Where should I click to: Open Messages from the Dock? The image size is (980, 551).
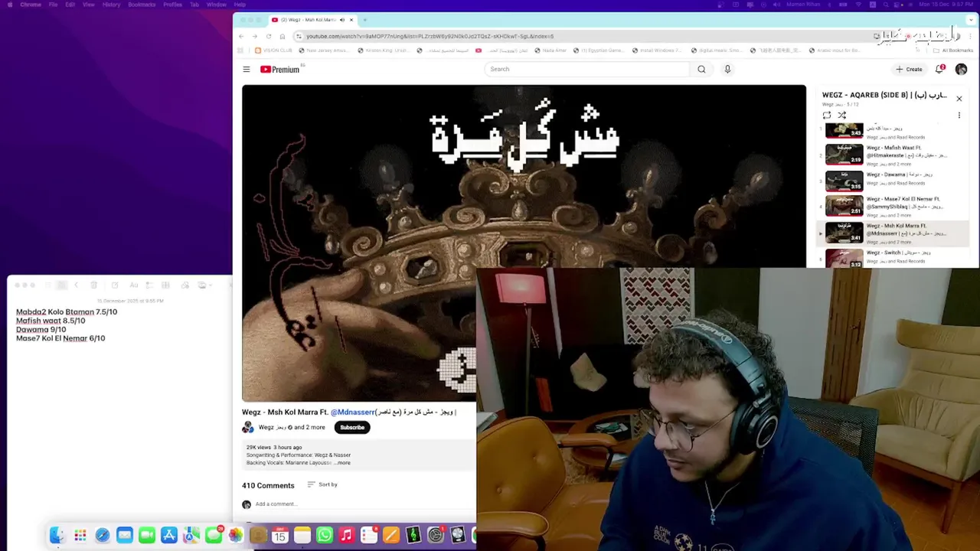(x=213, y=535)
